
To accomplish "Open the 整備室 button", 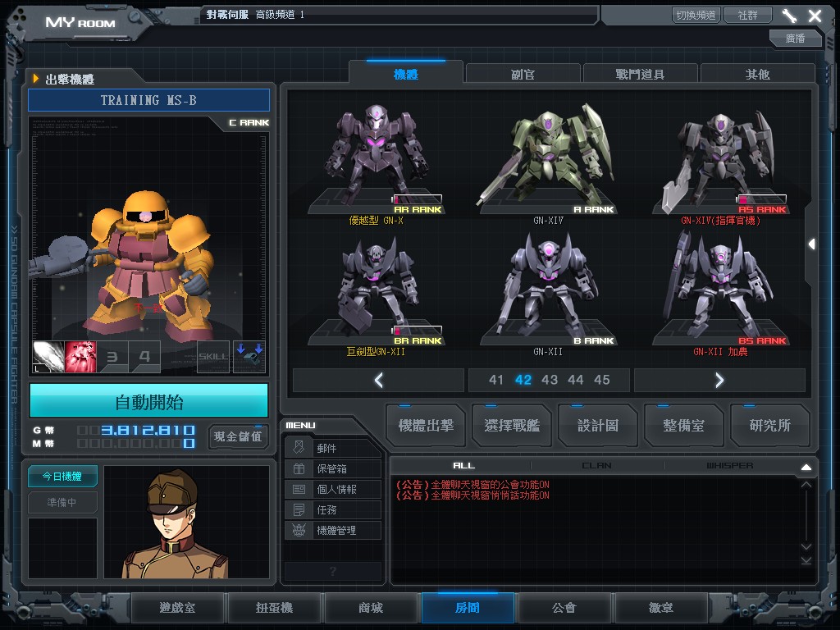I will tap(683, 426).
